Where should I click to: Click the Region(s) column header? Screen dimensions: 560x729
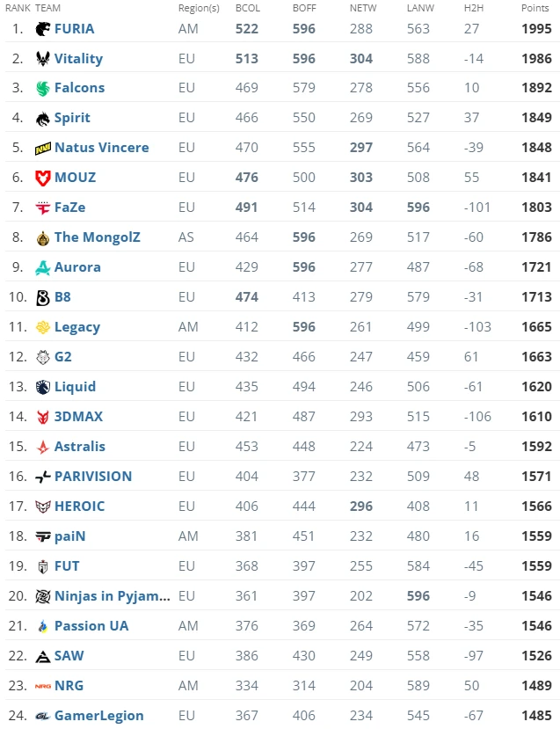tap(199, 7)
